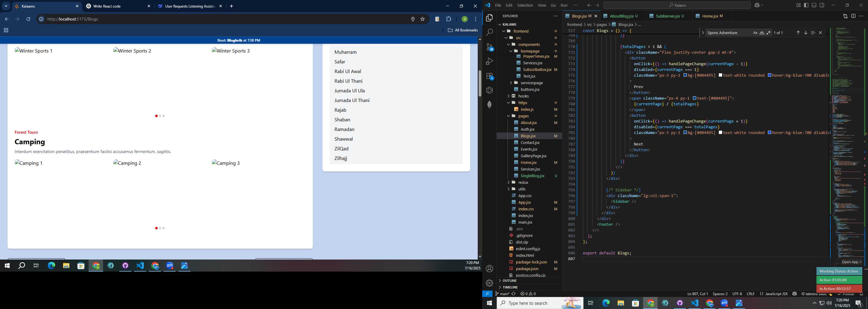Toggle Match Case in find widget
Viewport: 868px width, 309px height.
pos(755,33)
